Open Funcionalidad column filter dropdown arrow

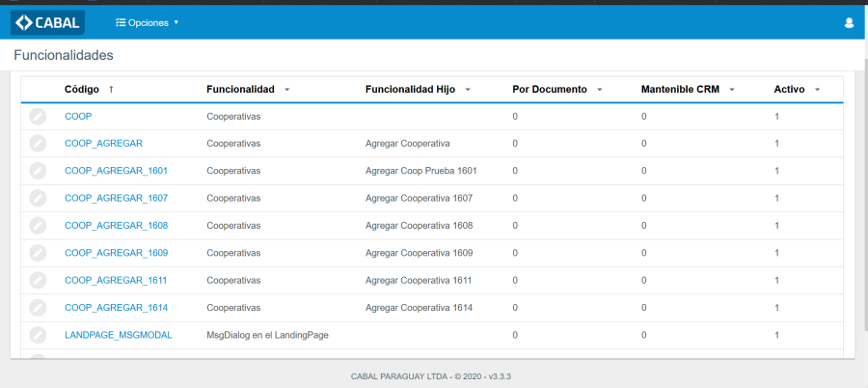point(287,90)
